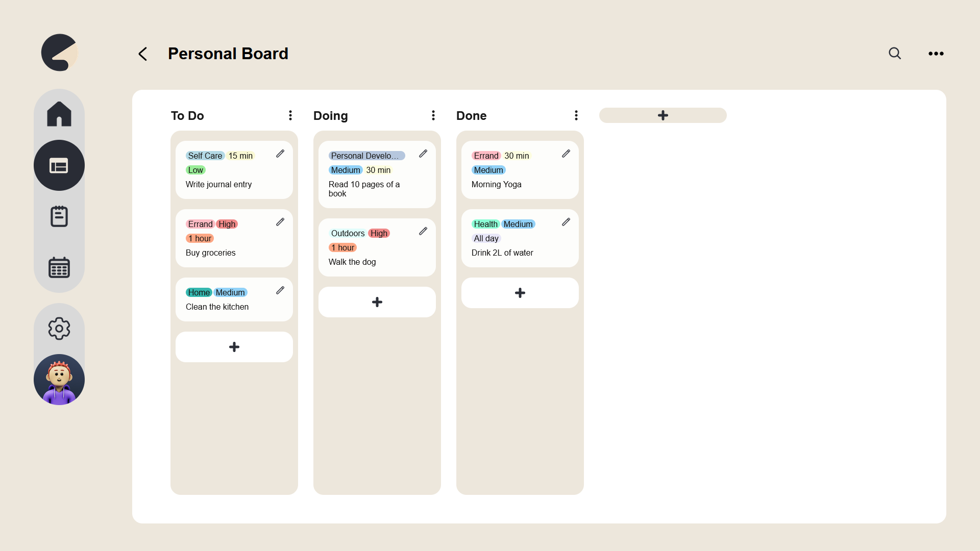Click the pencil on Drink 2L of water

[x=566, y=222]
